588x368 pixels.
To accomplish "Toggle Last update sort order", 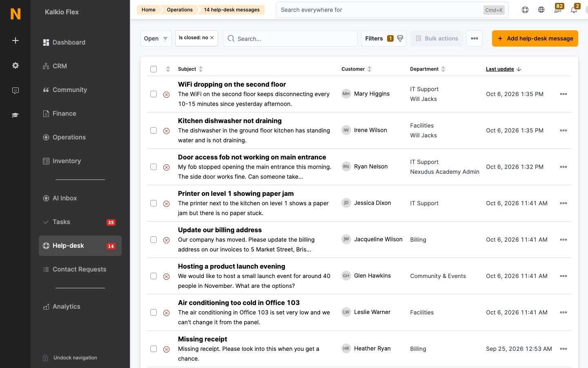I will (x=503, y=69).
